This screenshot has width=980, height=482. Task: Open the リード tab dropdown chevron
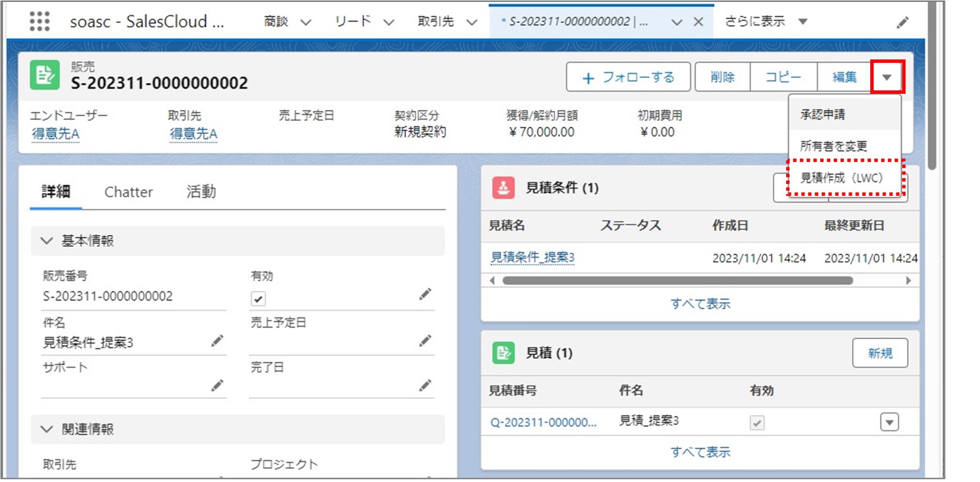pyautogui.click(x=389, y=22)
